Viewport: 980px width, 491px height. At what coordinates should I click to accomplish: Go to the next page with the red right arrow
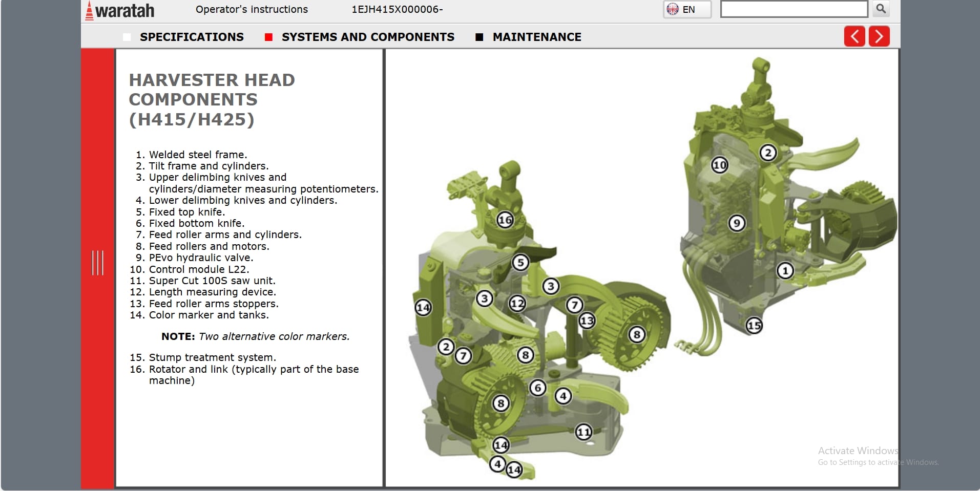click(879, 36)
